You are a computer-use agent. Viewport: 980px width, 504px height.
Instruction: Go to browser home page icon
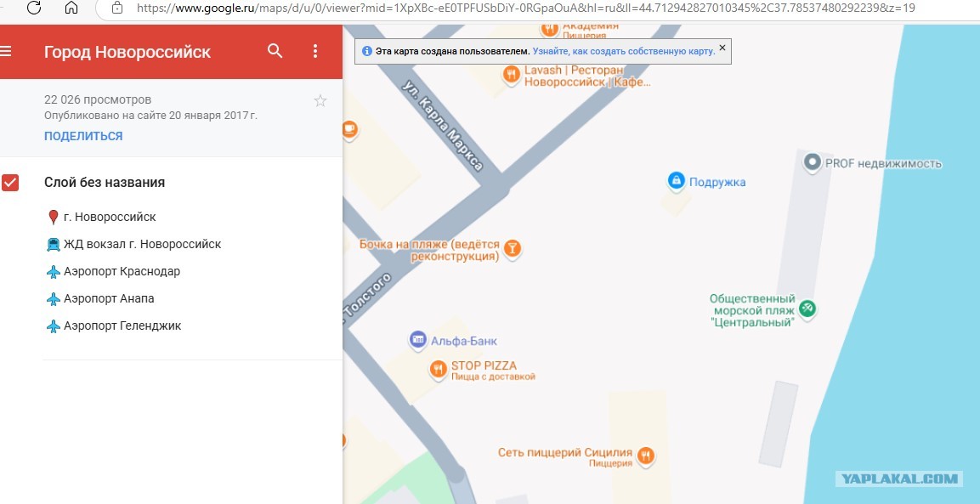point(72,8)
